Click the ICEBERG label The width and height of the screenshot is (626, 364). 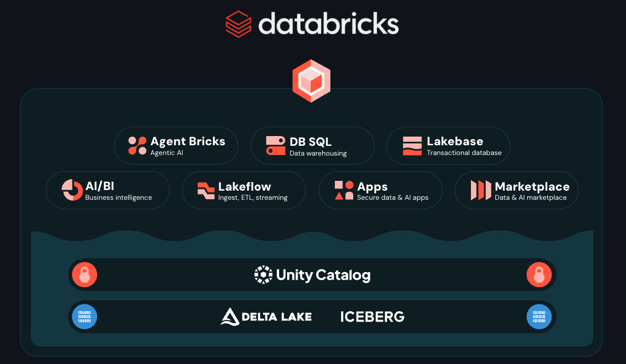click(x=372, y=316)
